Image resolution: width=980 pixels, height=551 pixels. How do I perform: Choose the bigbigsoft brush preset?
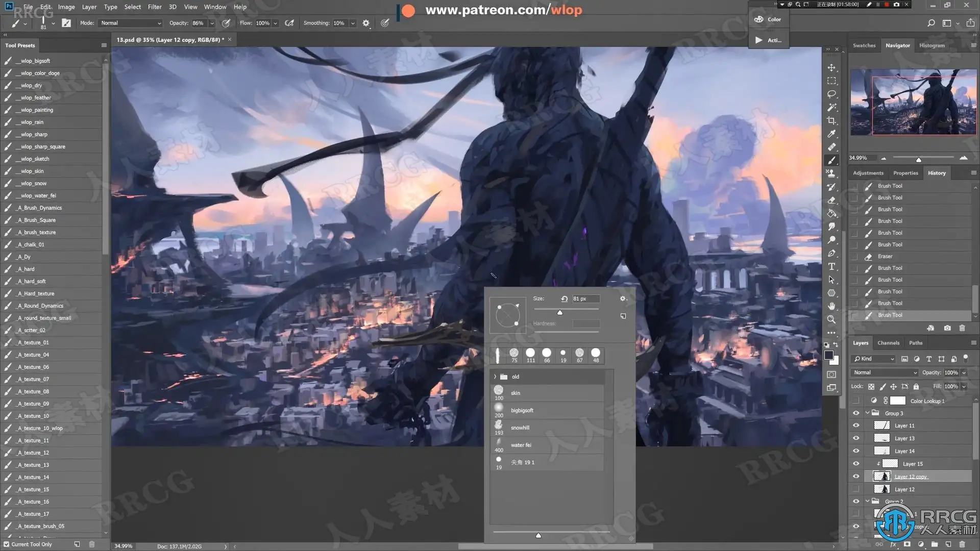coord(522,410)
